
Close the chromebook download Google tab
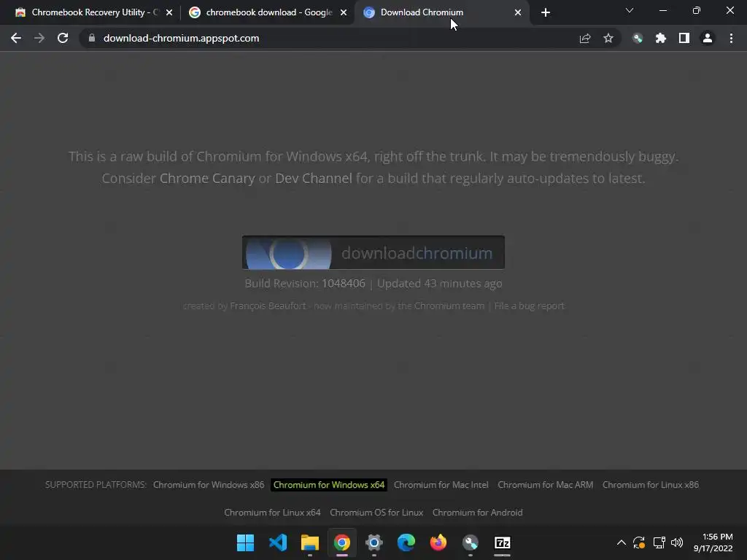(344, 12)
